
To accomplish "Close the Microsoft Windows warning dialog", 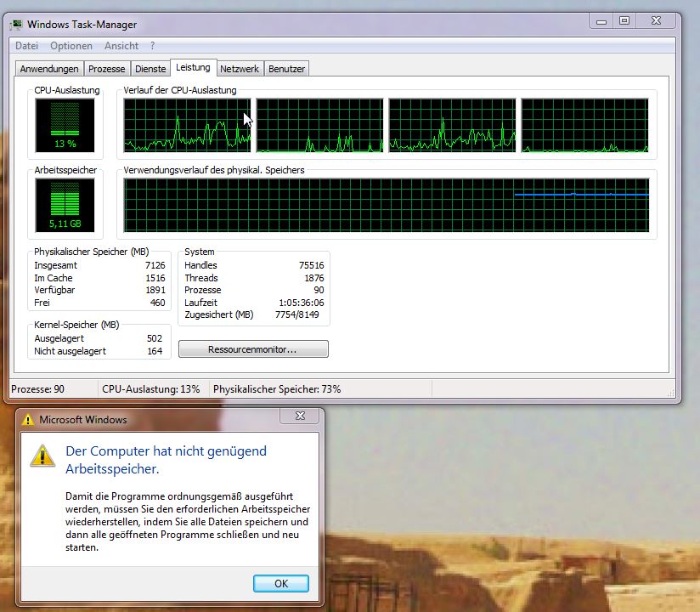I will coord(300,416).
